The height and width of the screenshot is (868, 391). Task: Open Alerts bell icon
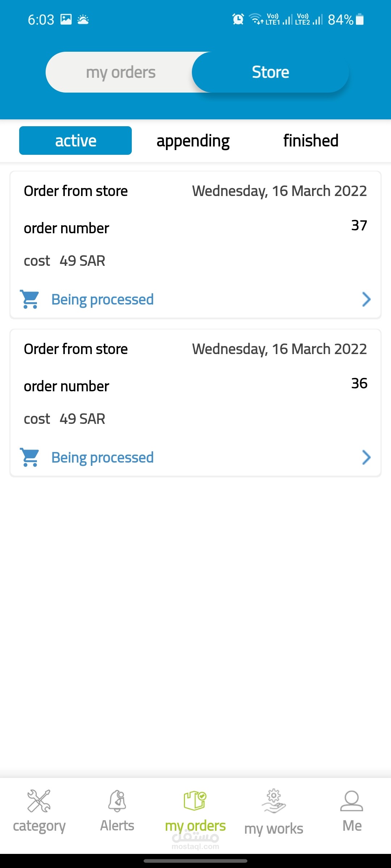[117, 800]
